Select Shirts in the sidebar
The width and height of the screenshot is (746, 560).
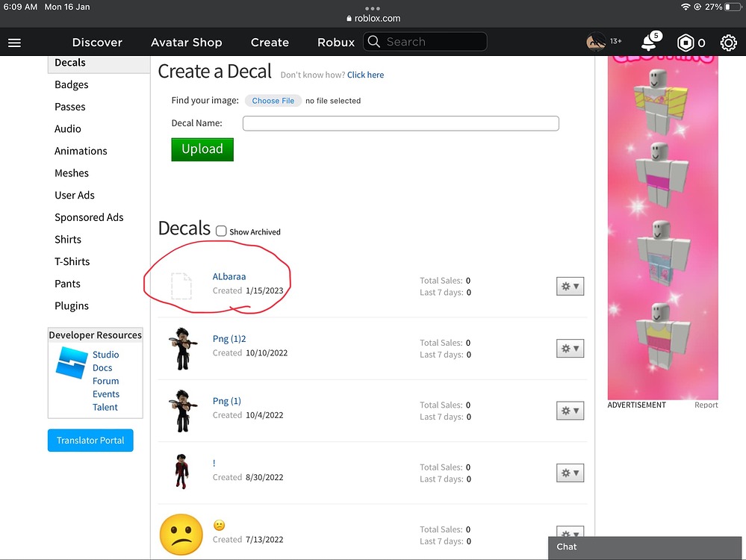click(67, 240)
